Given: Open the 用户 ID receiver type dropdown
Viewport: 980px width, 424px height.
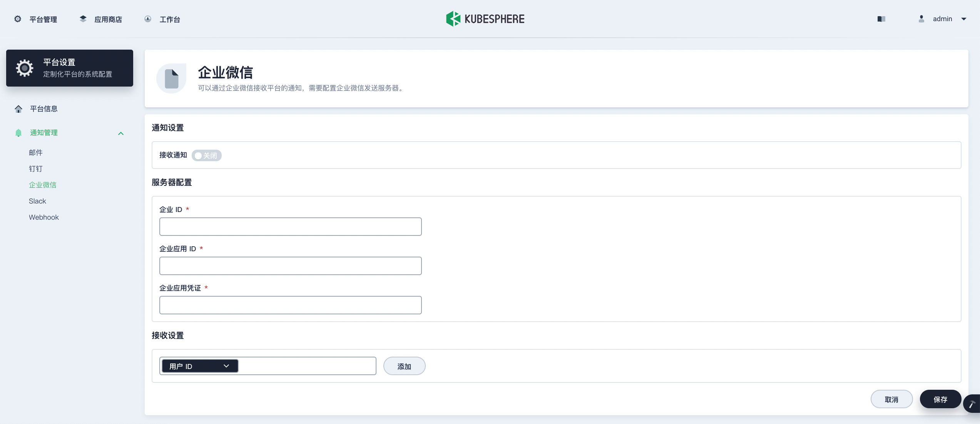Looking at the screenshot, I should [200, 366].
